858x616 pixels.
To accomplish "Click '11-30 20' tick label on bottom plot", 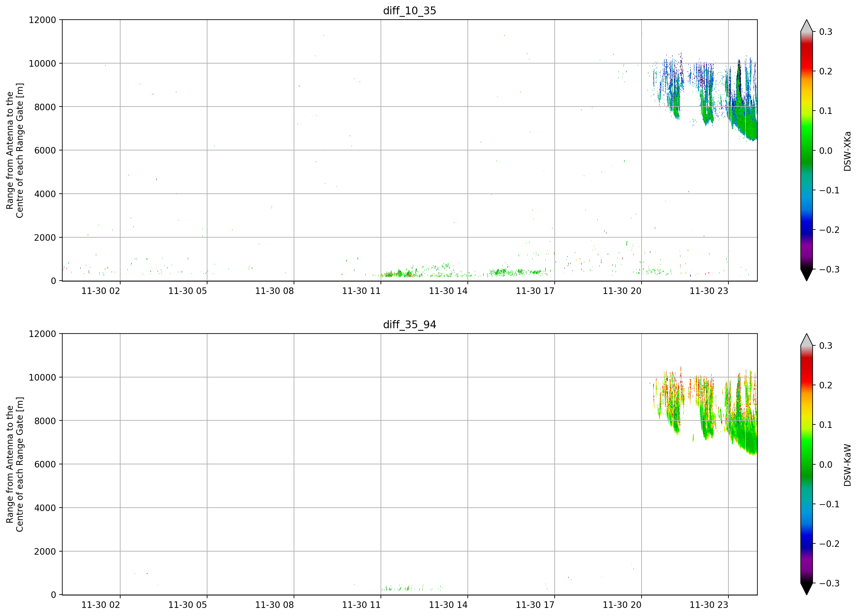I will click(x=622, y=605).
